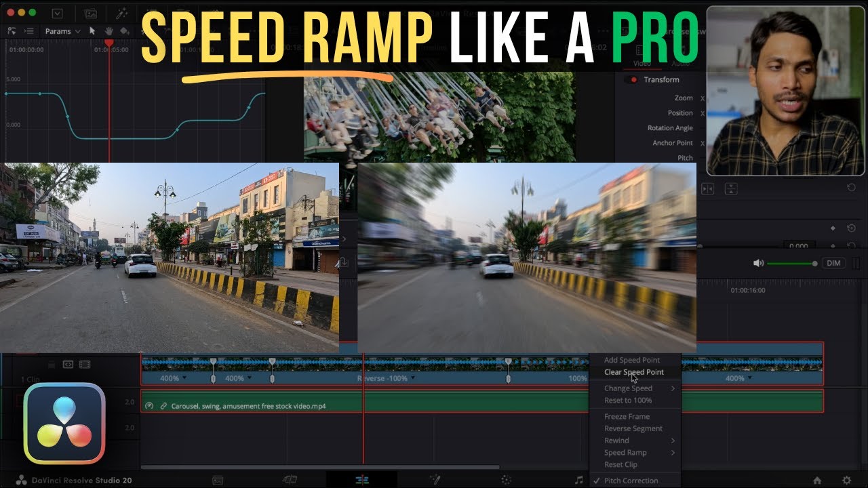Image resolution: width=868 pixels, height=488 pixels.
Task: Click the Rotation Angle label
Action: coord(670,128)
